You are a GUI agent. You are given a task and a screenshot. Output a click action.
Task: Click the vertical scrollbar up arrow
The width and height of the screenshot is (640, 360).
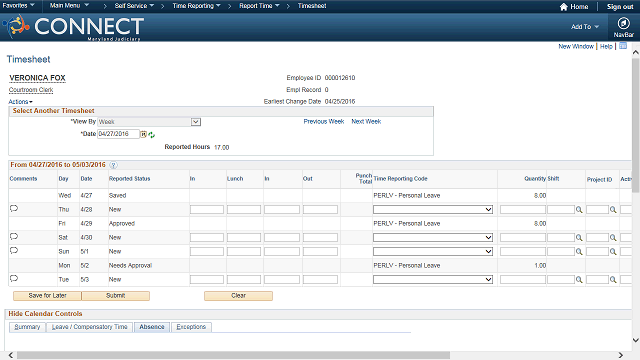click(x=636, y=53)
